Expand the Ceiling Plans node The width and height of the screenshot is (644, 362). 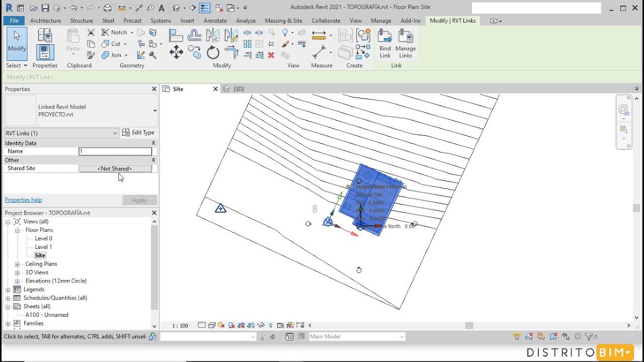point(17,264)
